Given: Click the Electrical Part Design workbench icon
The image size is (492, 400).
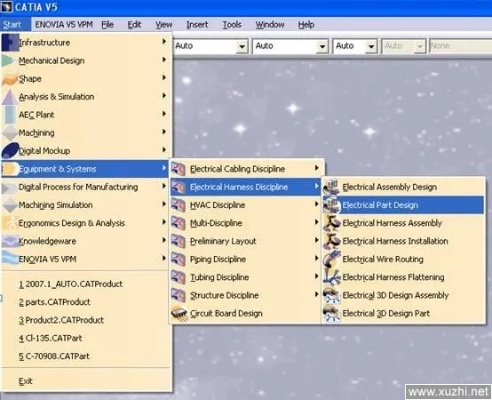Looking at the screenshot, I should pyautogui.click(x=332, y=205).
